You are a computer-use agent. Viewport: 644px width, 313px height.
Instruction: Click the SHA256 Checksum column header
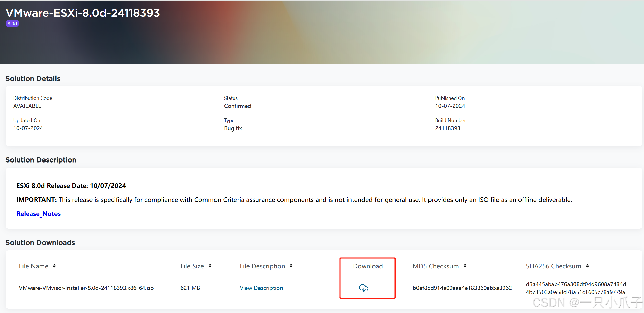click(x=553, y=266)
